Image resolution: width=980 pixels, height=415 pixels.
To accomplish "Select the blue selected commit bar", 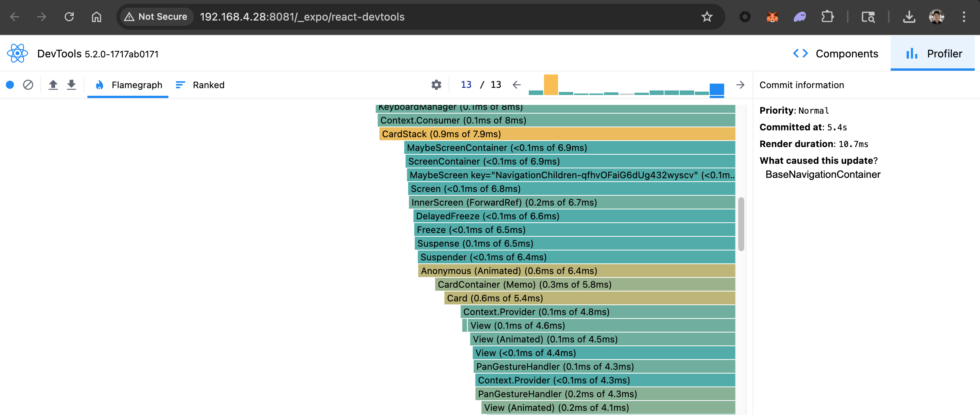I will (x=716, y=90).
